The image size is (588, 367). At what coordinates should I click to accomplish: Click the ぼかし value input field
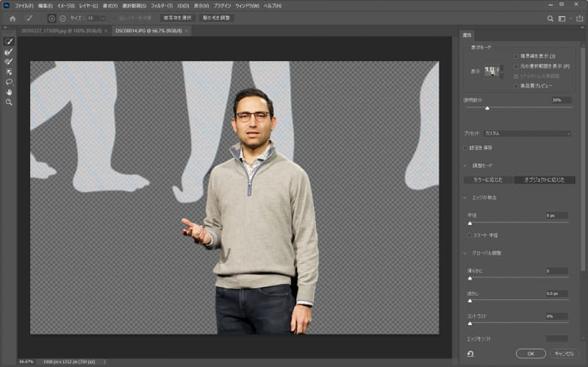coord(556,293)
